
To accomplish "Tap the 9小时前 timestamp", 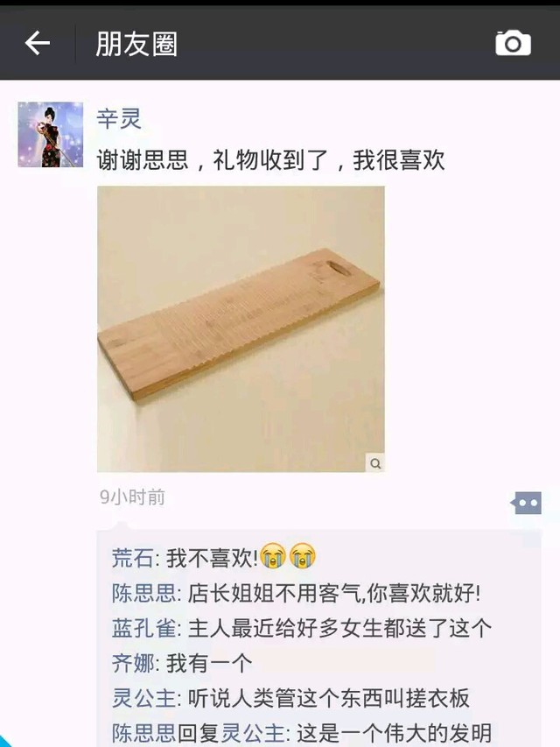I will (132, 497).
